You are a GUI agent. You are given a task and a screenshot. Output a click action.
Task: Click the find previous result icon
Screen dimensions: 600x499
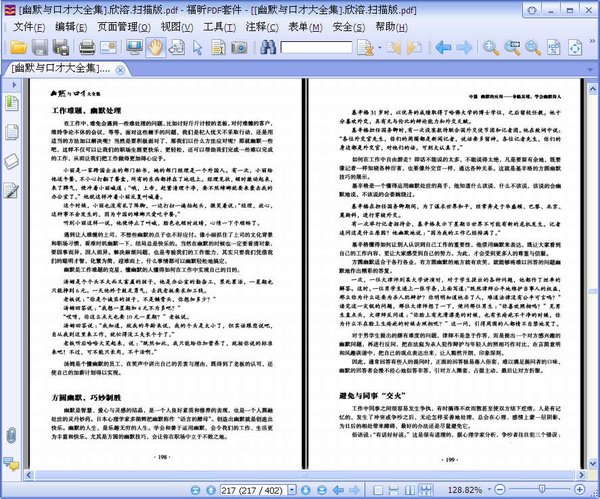393,47
